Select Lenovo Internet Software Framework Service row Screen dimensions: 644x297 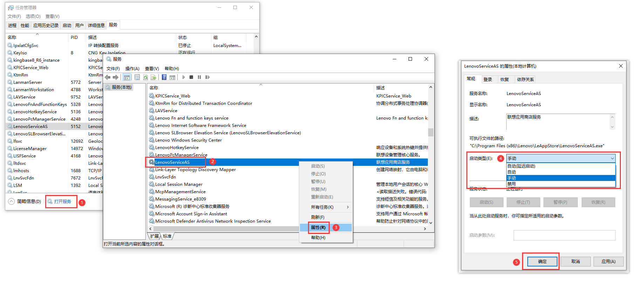click(288, 126)
